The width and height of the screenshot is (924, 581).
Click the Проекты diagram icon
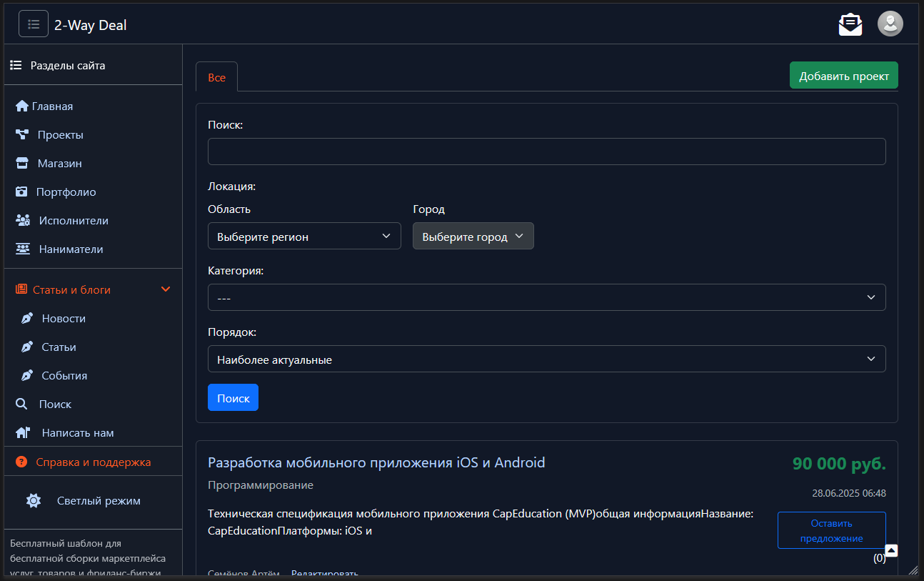pos(22,135)
